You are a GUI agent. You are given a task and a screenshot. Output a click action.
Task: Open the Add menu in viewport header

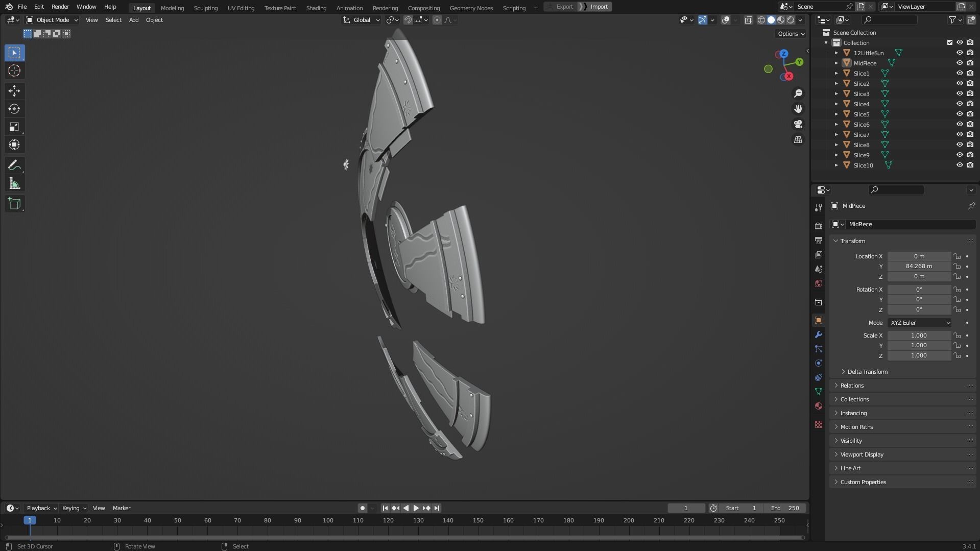point(134,20)
